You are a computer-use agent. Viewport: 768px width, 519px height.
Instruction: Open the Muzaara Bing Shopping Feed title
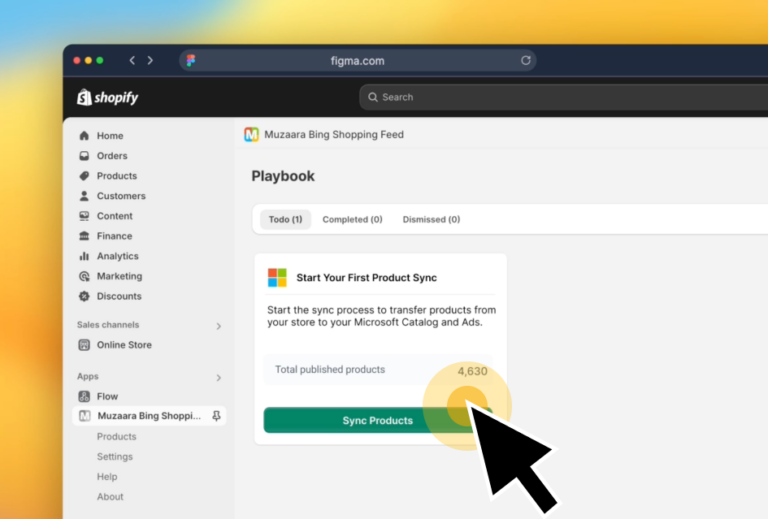pyautogui.click(x=334, y=134)
